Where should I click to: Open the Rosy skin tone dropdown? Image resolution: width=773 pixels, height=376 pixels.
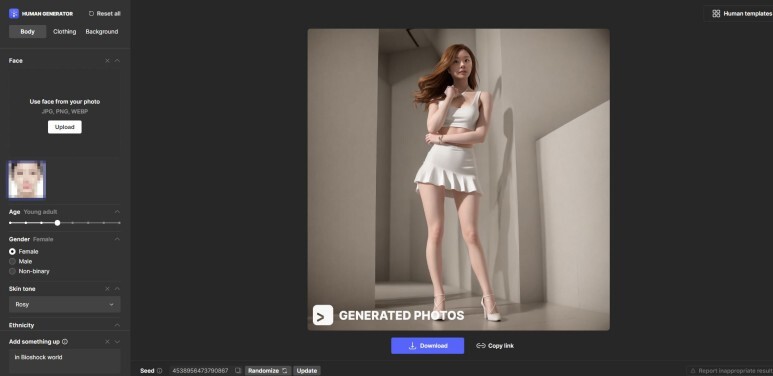(x=65, y=305)
